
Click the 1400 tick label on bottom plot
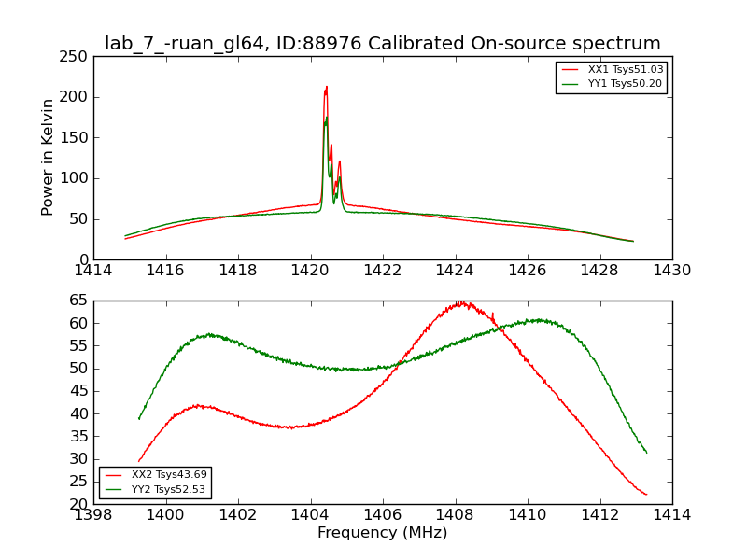165,515
